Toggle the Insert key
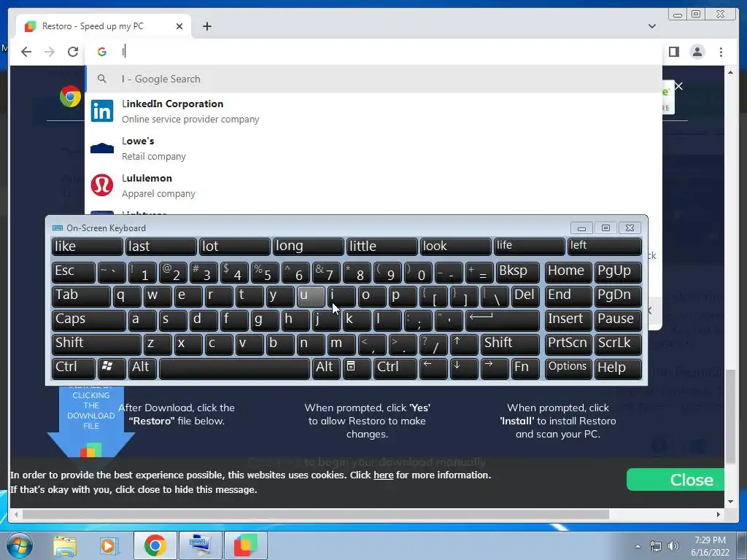747x560 pixels. [568, 321]
